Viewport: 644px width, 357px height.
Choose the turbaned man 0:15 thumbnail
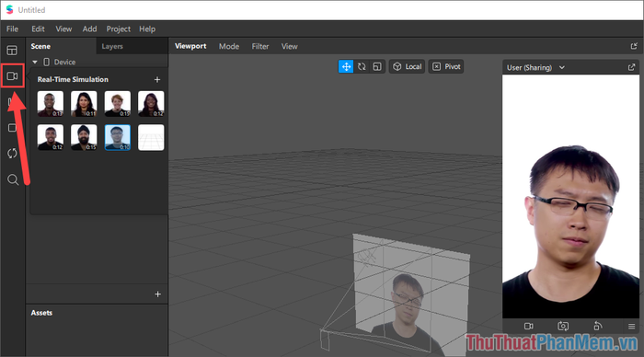tap(84, 138)
